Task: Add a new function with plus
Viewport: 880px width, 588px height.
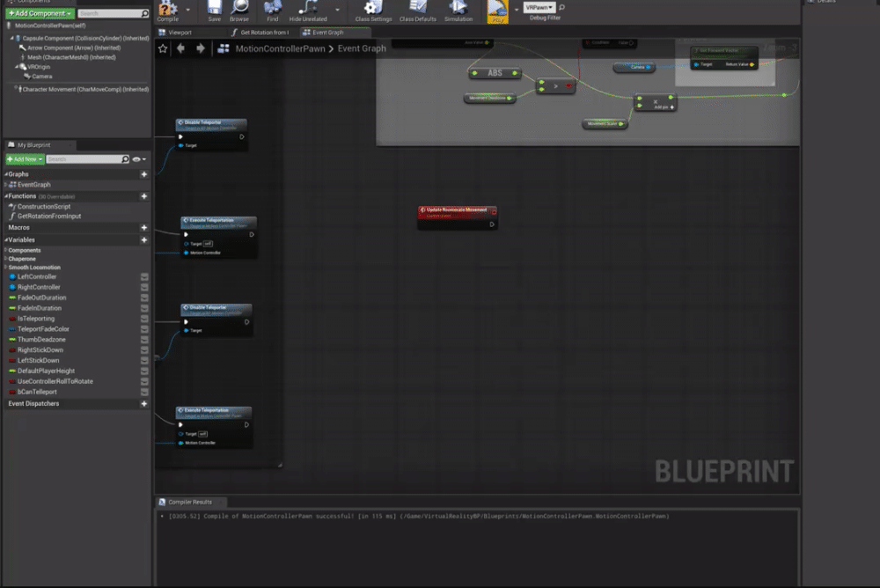Action: (x=143, y=196)
